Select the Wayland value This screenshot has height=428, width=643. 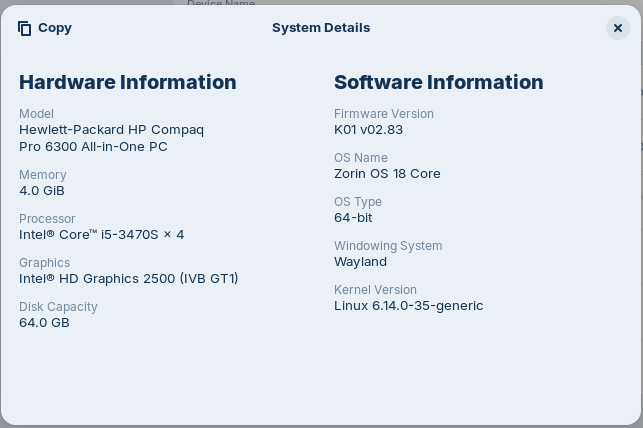pos(360,262)
